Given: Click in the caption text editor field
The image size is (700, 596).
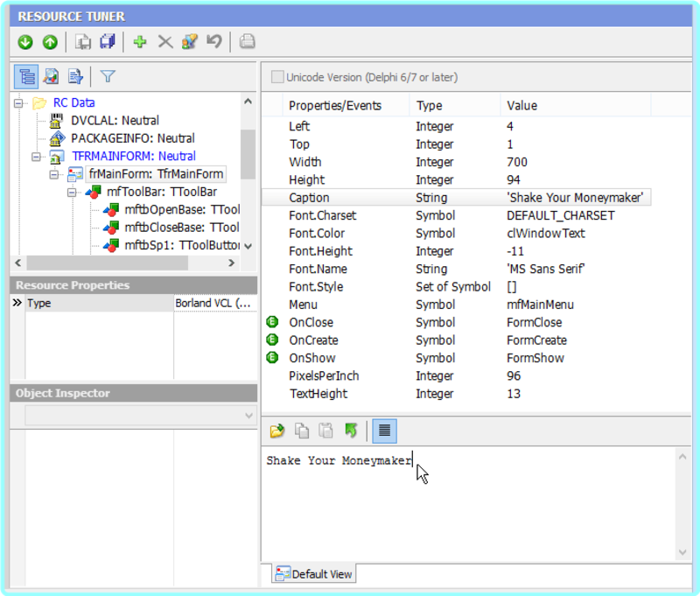Looking at the screenshot, I should (469, 504).
